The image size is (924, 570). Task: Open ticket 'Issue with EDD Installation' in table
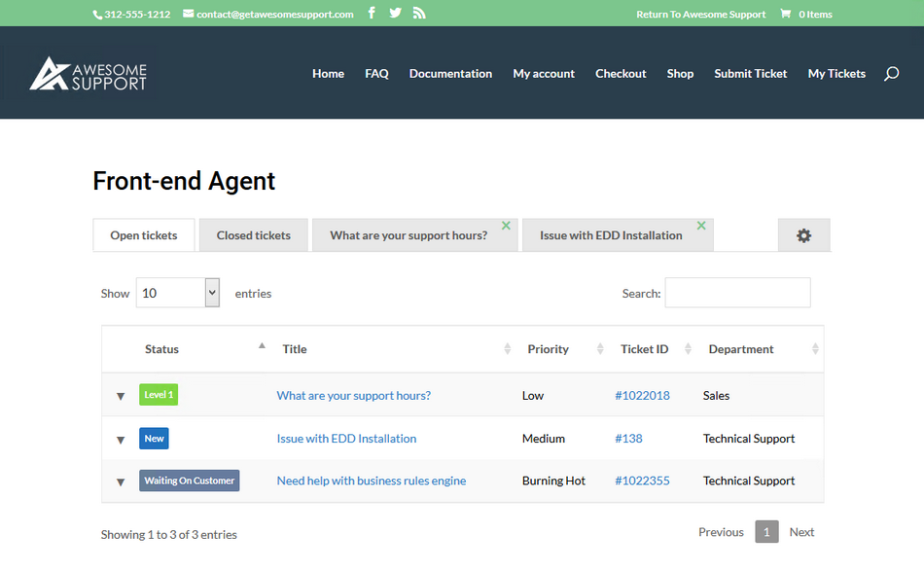click(x=346, y=439)
